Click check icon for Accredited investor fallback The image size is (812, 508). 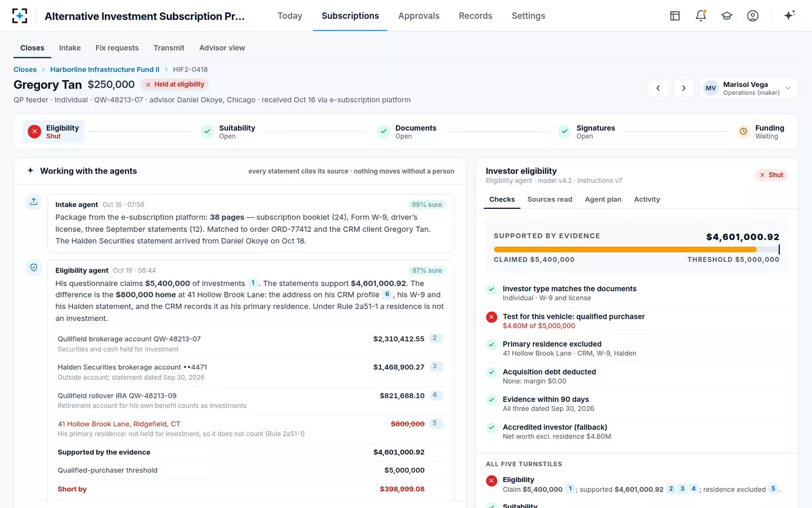492,428
